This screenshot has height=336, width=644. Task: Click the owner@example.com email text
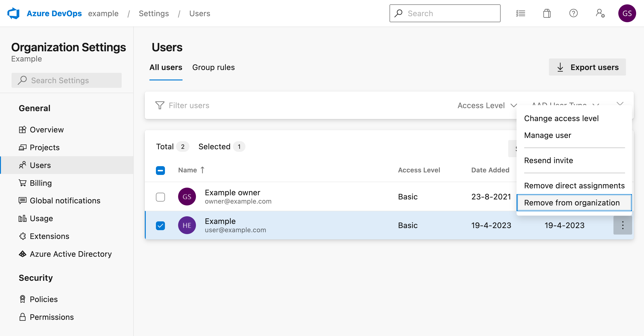tap(238, 201)
